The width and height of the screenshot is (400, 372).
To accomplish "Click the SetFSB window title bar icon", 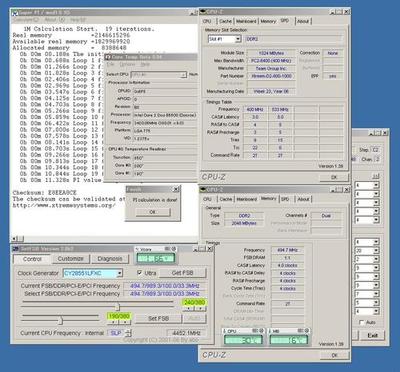I will tap(16, 249).
